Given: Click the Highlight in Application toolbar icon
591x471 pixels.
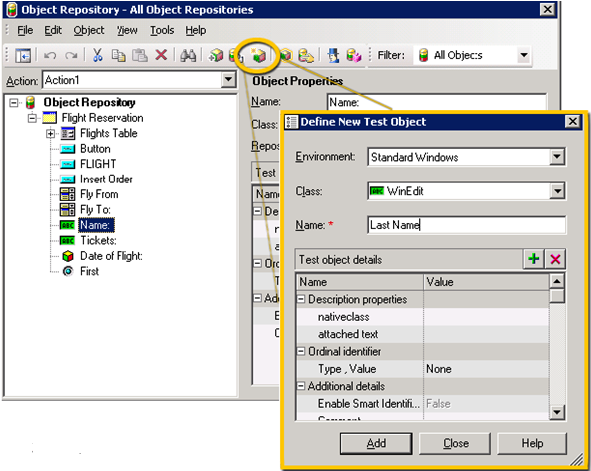Looking at the screenshot, I should point(285,56).
